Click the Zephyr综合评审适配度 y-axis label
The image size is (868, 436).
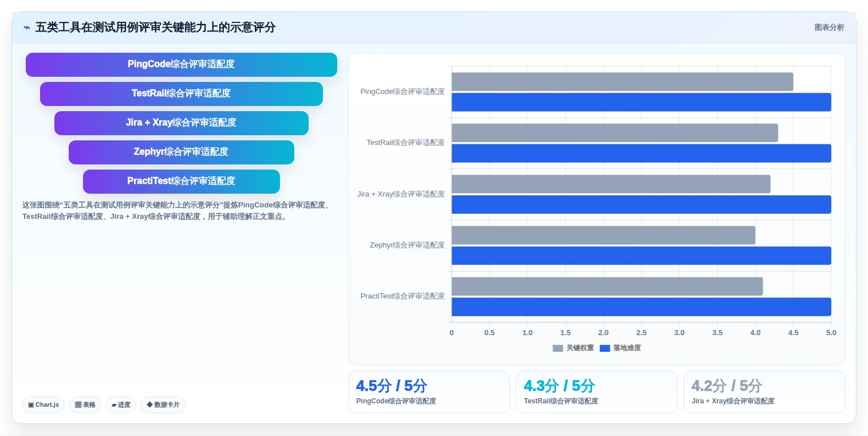407,245
